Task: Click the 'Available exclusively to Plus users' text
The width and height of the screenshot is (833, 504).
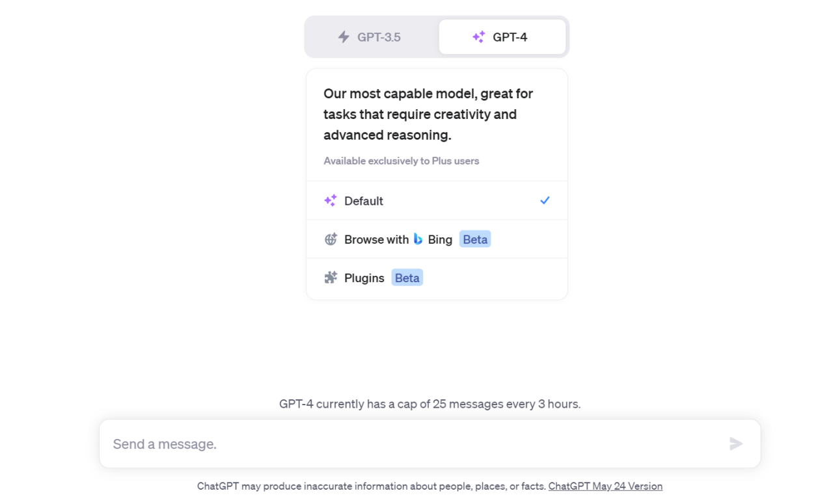Action: (401, 161)
